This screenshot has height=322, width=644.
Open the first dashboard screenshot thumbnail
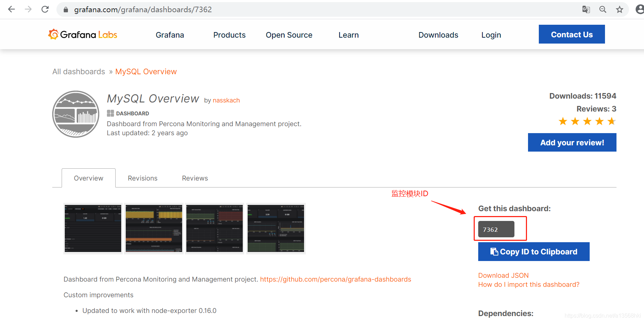pyautogui.click(x=93, y=229)
